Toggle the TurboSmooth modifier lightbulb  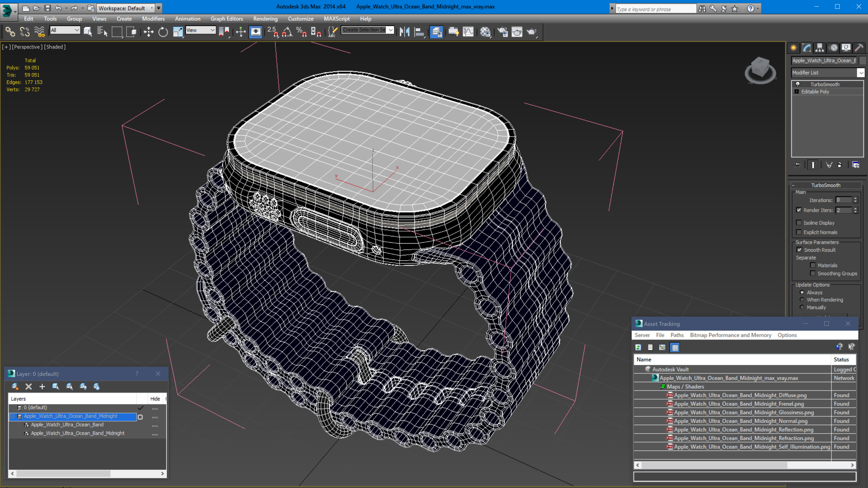[797, 84]
